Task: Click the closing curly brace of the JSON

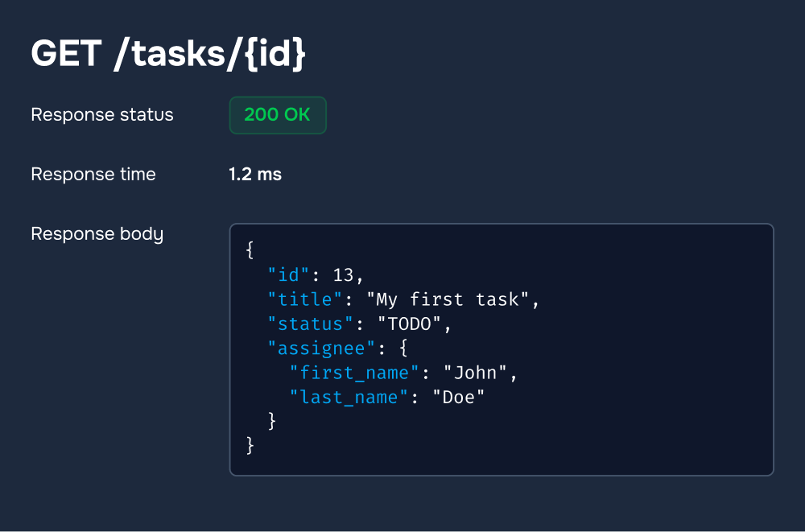Action: pos(250,445)
